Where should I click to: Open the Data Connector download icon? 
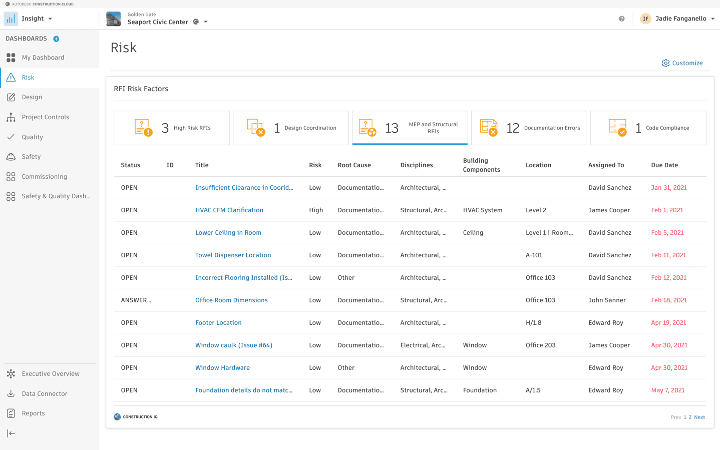tap(11, 393)
